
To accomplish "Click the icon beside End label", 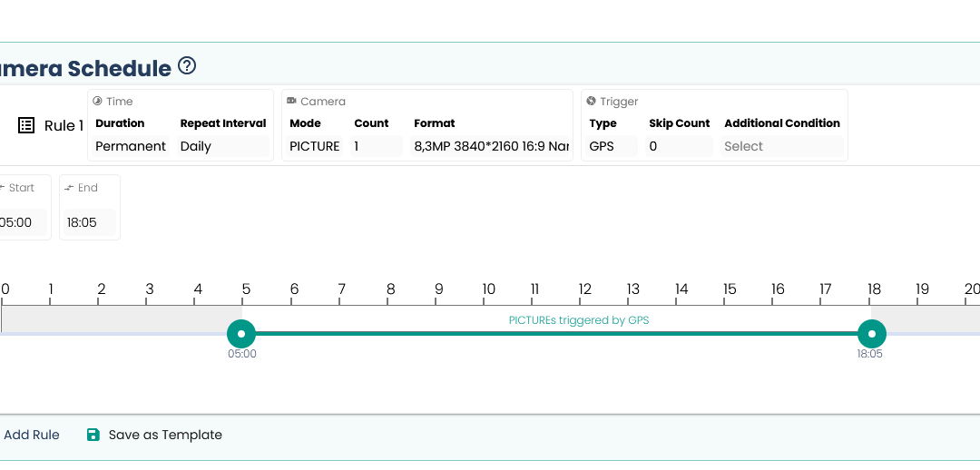I will (x=70, y=188).
